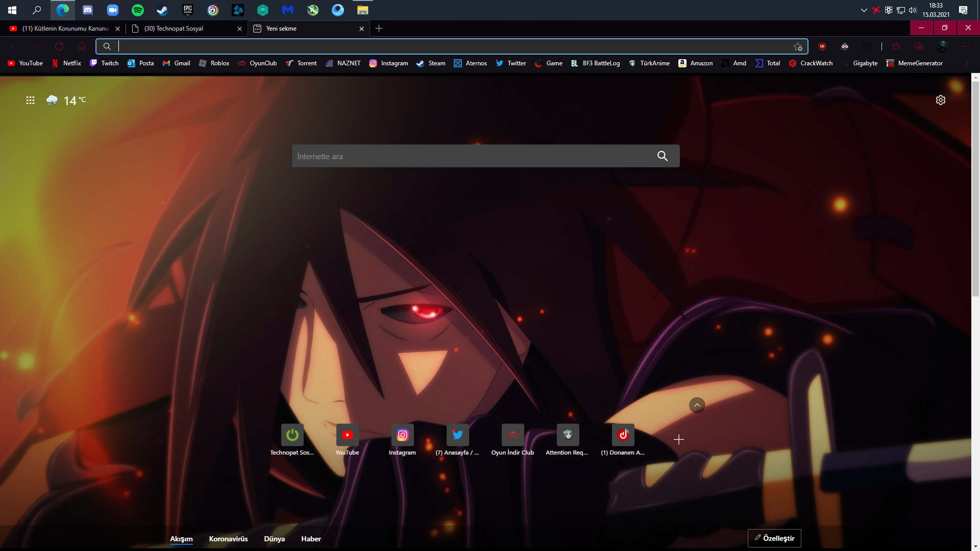Open page settings gear icon
The width and height of the screenshot is (980, 551).
[x=940, y=100]
